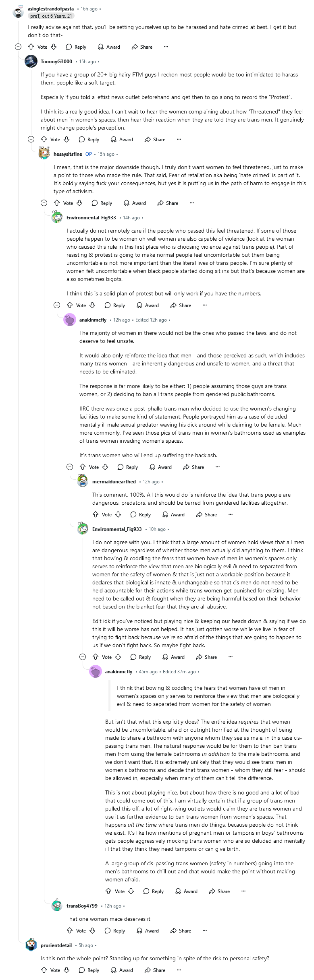
Task: Upvote TommyG3000's comment
Action: (44, 139)
